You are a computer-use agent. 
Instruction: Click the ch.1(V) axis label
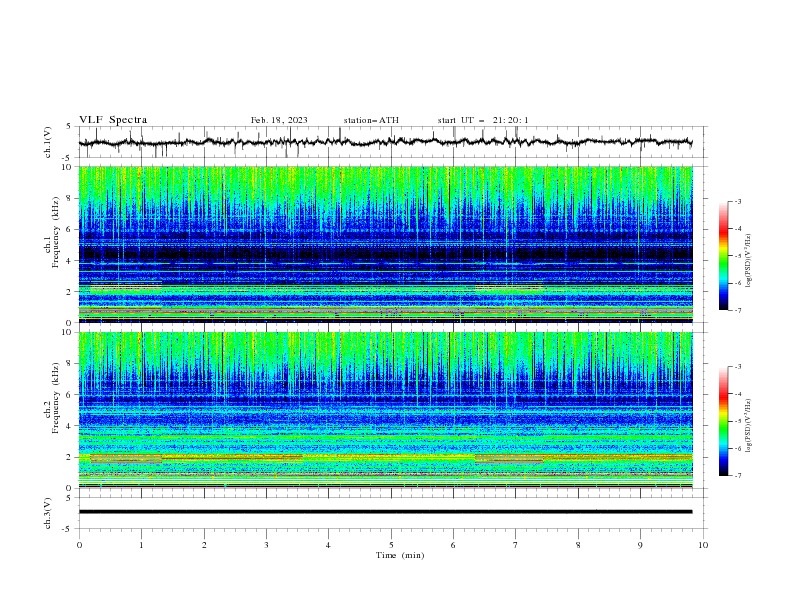pos(48,142)
